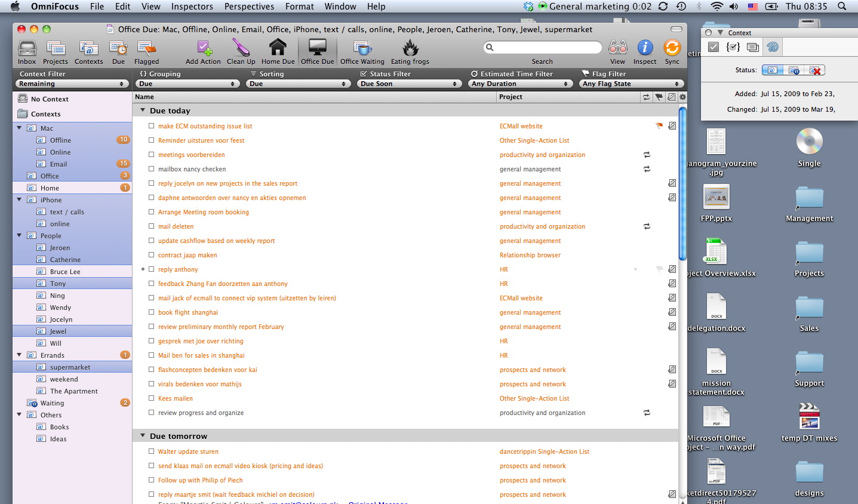Open Context Filter Remaining dropdown
The height and width of the screenshot is (504, 858).
click(x=72, y=84)
